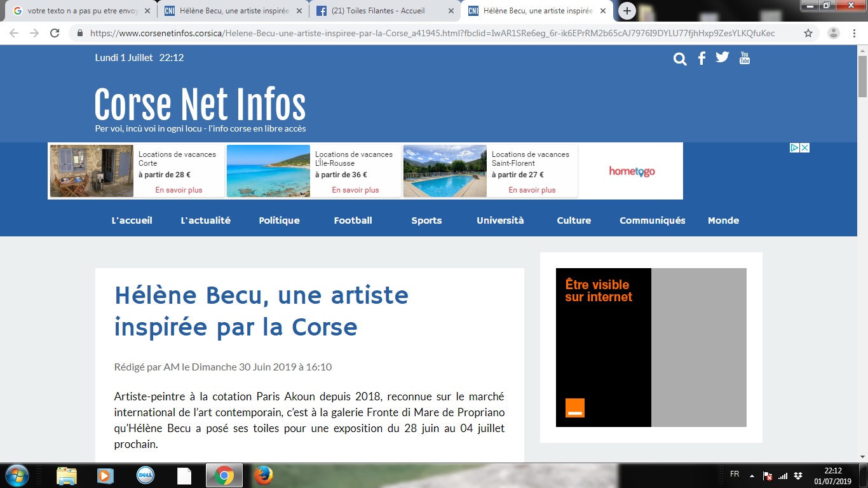The height and width of the screenshot is (488, 868).
Task: Expand hidden icons in the system tray
Action: click(751, 475)
